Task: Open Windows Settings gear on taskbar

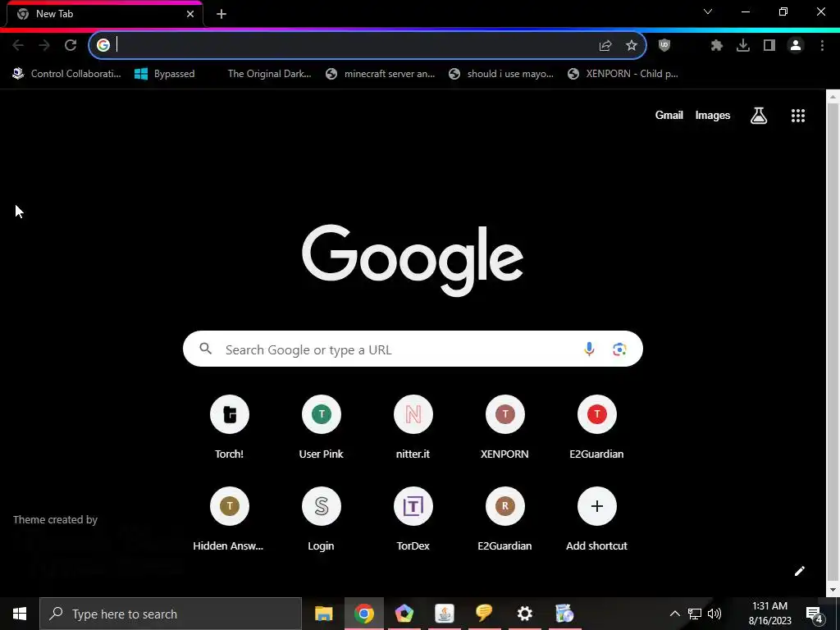Action: [524, 614]
